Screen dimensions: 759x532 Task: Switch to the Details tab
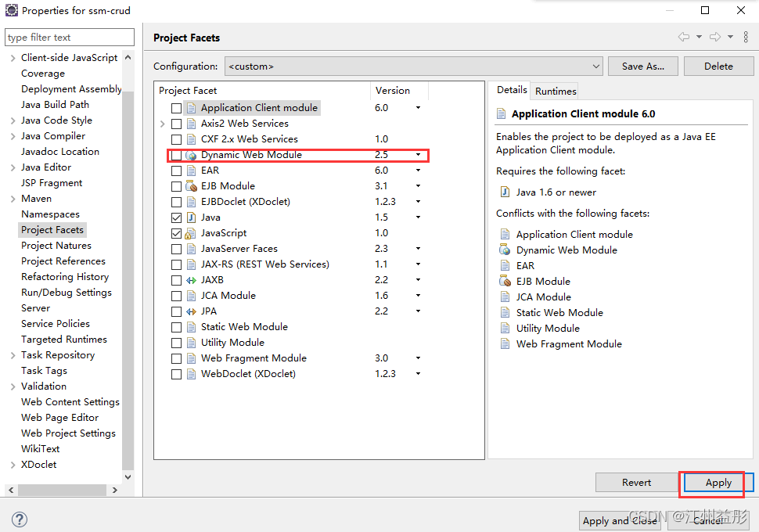tap(512, 90)
